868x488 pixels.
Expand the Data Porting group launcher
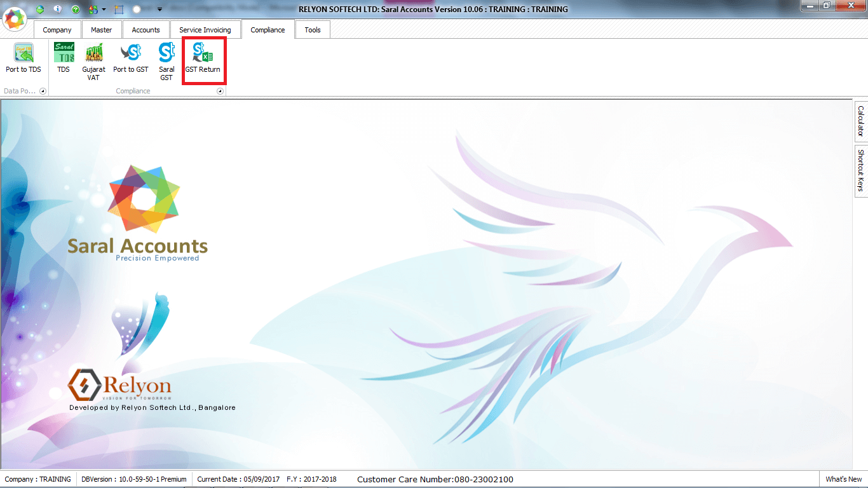coord(43,91)
